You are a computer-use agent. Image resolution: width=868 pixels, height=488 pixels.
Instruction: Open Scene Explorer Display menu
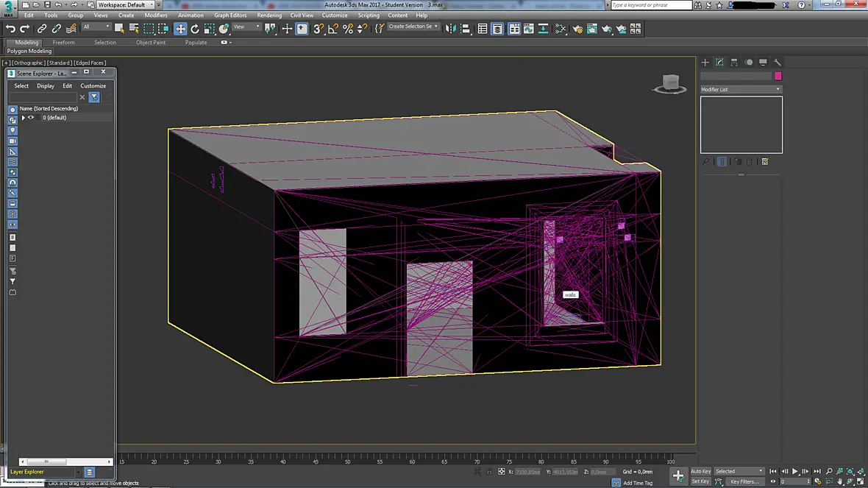coord(46,86)
